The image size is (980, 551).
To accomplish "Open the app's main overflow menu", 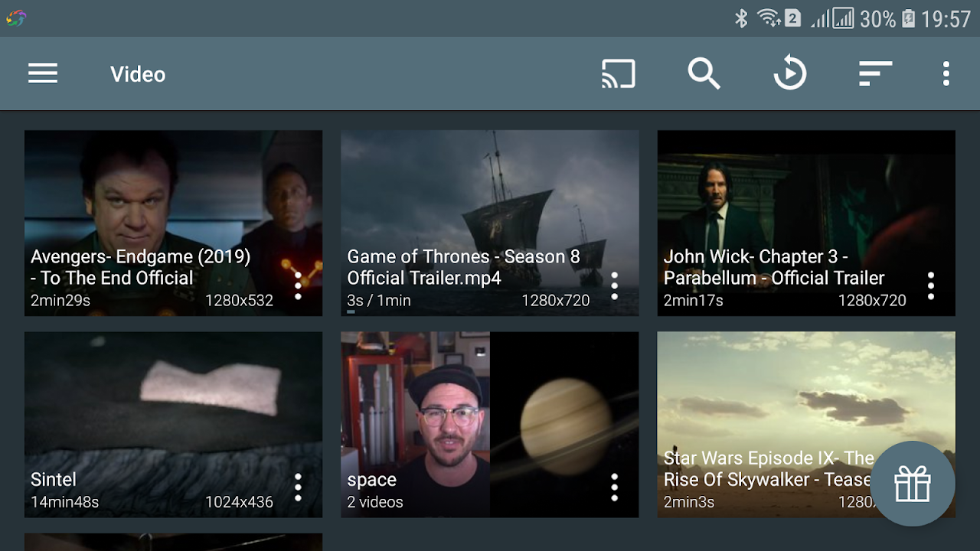I will click(x=946, y=73).
